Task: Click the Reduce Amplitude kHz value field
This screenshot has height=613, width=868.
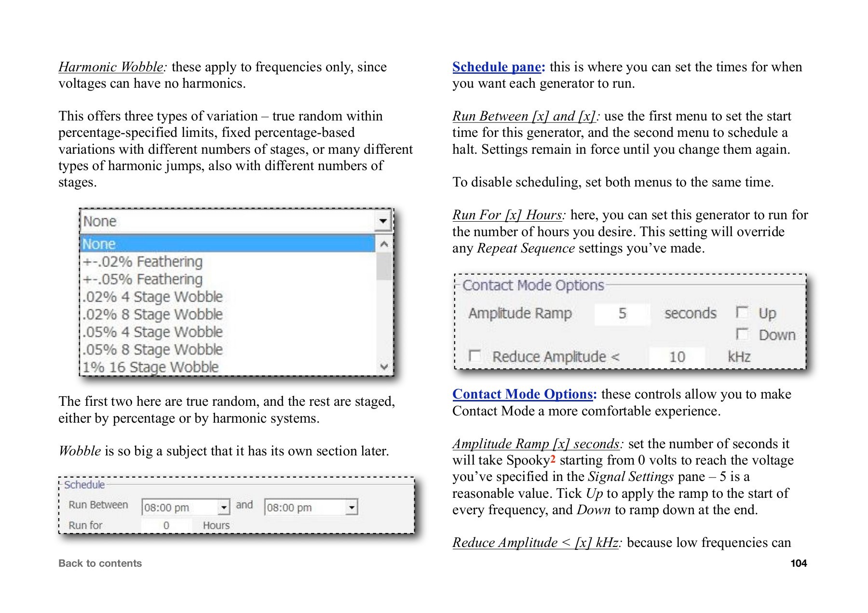Action: click(x=677, y=357)
